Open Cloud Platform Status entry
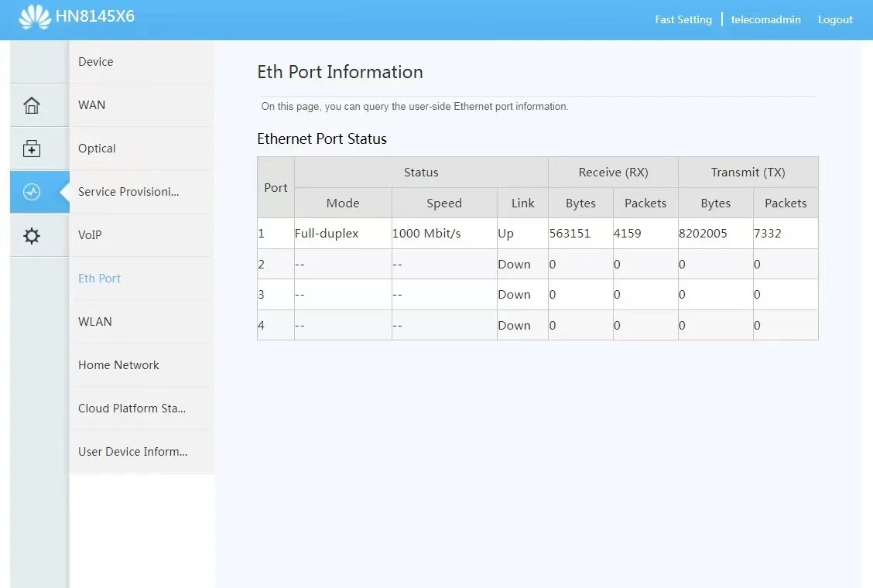Viewport: 873px width, 588px height. coord(132,409)
